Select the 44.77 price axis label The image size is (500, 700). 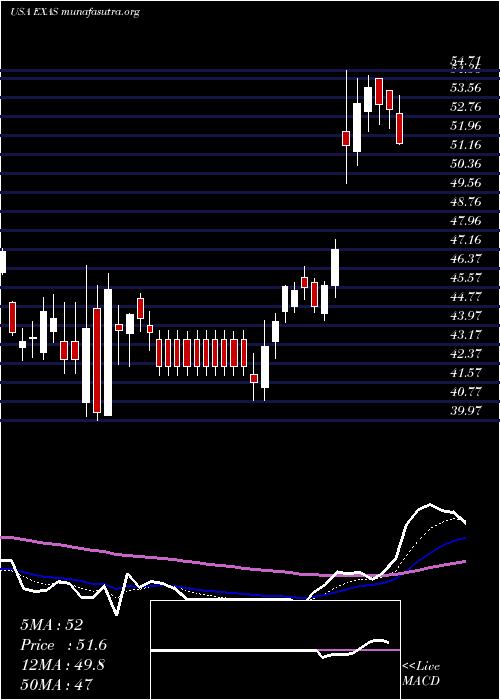coord(466,296)
